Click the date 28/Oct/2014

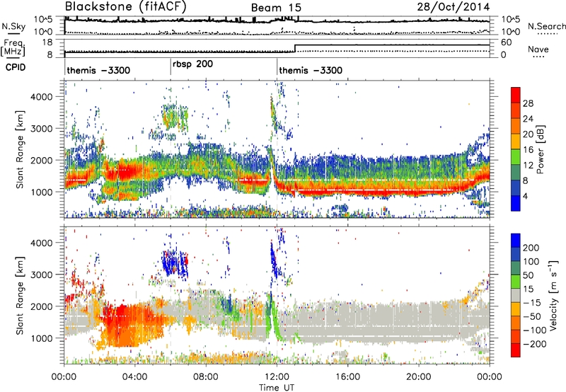[454, 7]
